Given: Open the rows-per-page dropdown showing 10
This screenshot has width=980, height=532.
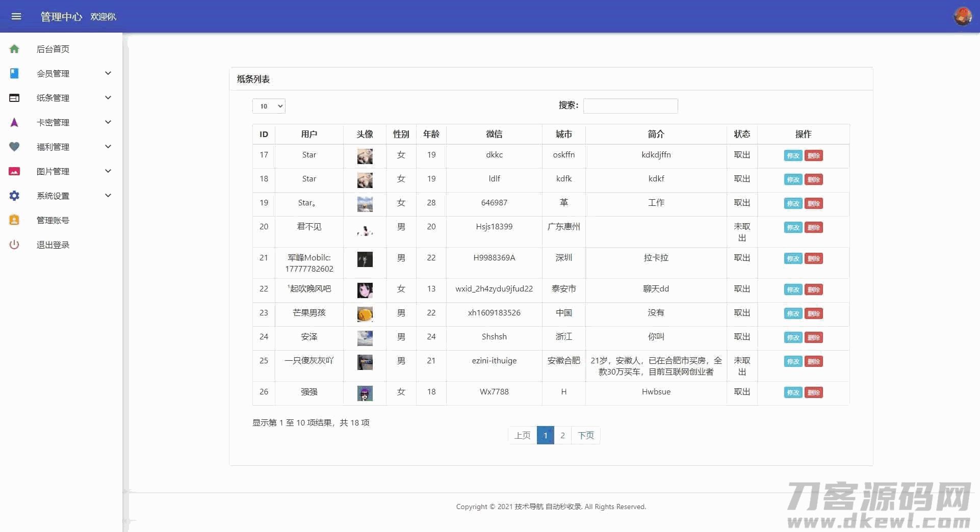Looking at the screenshot, I should [269, 106].
